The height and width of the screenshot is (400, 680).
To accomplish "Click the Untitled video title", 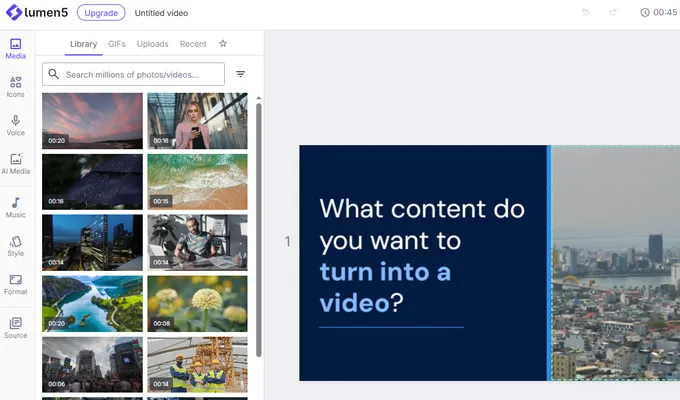I will [161, 13].
